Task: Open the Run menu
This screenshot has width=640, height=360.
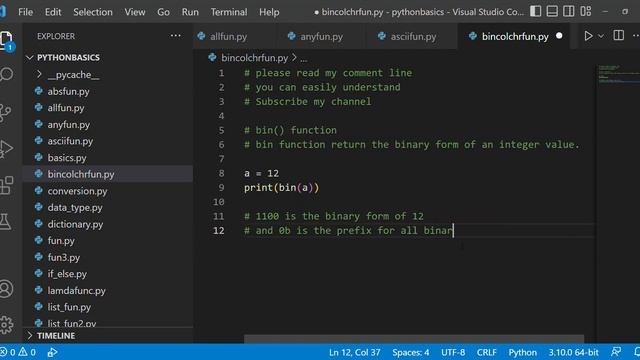Action: tap(190, 12)
